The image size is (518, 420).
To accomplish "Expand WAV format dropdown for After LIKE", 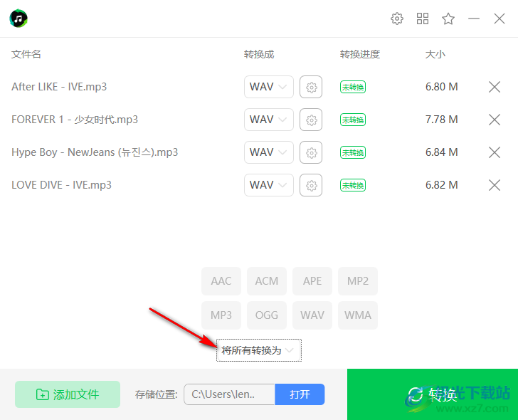I will [269, 88].
